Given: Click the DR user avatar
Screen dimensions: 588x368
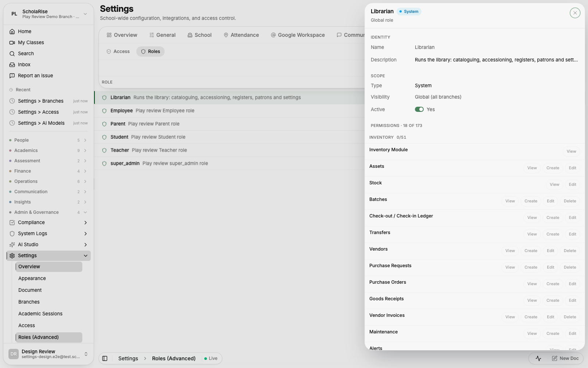Looking at the screenshot, I should [x=14, y=354].
